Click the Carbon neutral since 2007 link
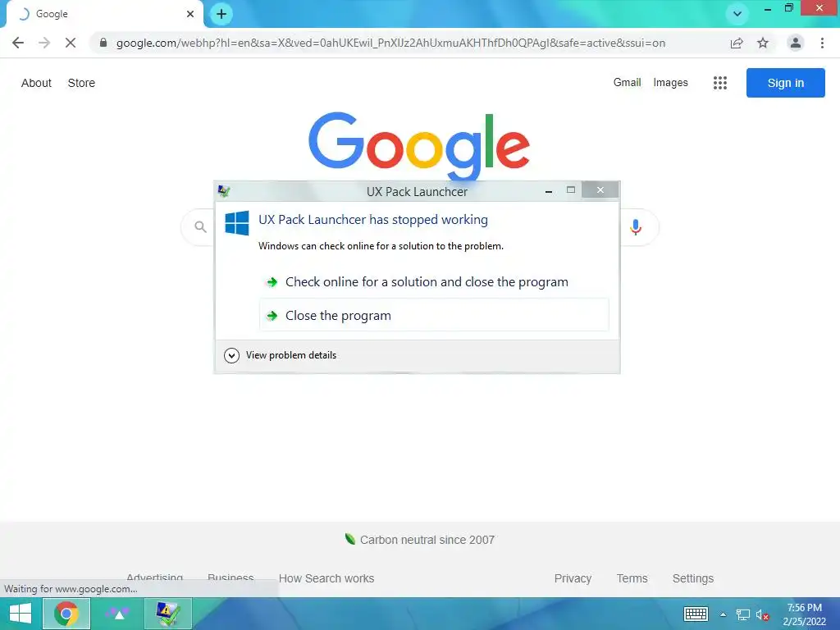The image size is (840, 630). tap(427, 540)
